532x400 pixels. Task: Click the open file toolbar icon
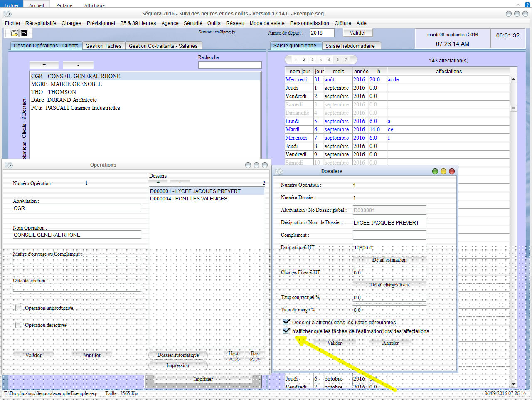tap(15, 33)
